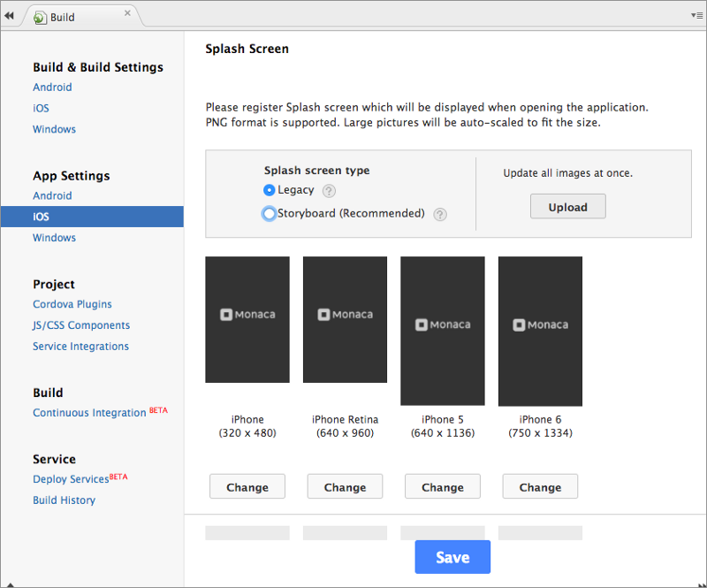Image resolution: width=707 pixels, height=588 pixels.
Task: Click the 'Service' sidebar heading
Action: click(54, 460)
